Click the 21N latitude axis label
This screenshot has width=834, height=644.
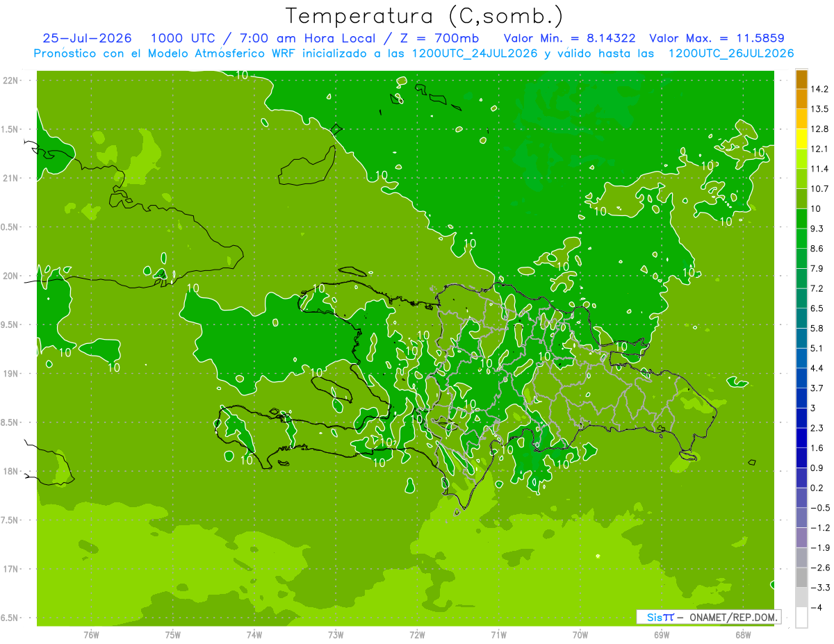(x=10, y=179)
